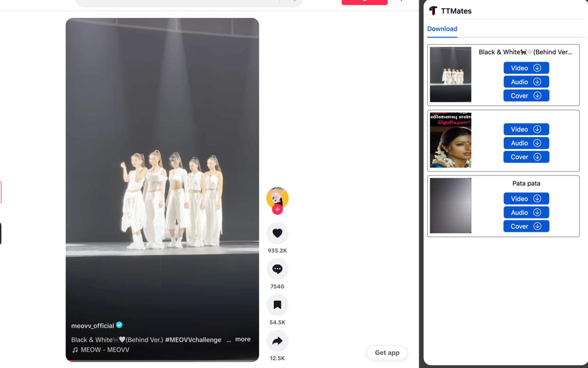Click the TTMates logo icon
The height and width of the screenshot is (368, 588).
coord(432,11)
